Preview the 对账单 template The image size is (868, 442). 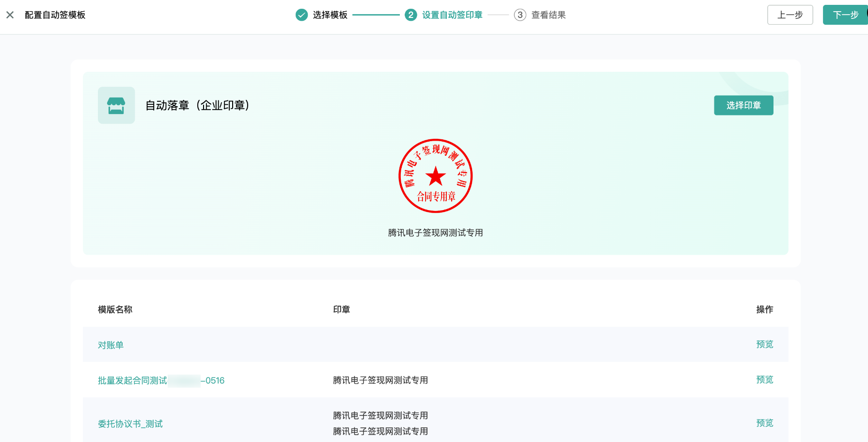[764, 344]
